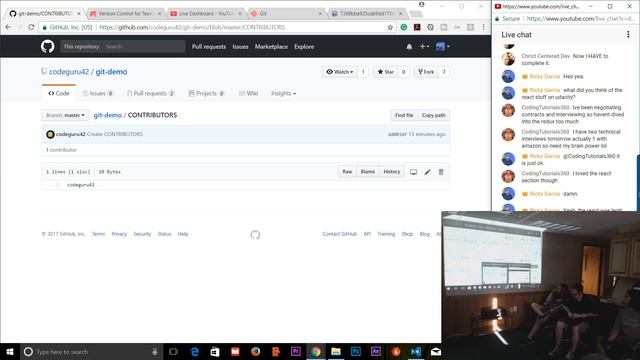640x360 pixels.
Task: Switch to the Live Dashboard YouTube tab
Action: point(205,13)
